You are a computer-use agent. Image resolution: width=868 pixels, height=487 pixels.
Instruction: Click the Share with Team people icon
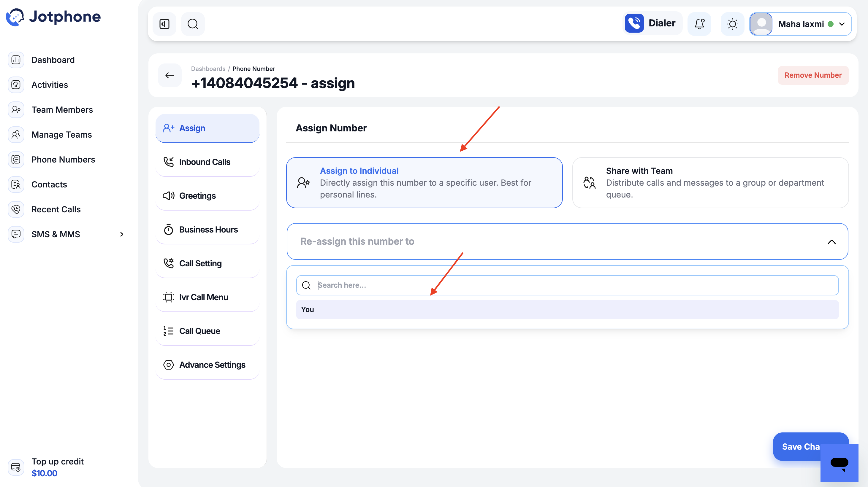point(589,183)
